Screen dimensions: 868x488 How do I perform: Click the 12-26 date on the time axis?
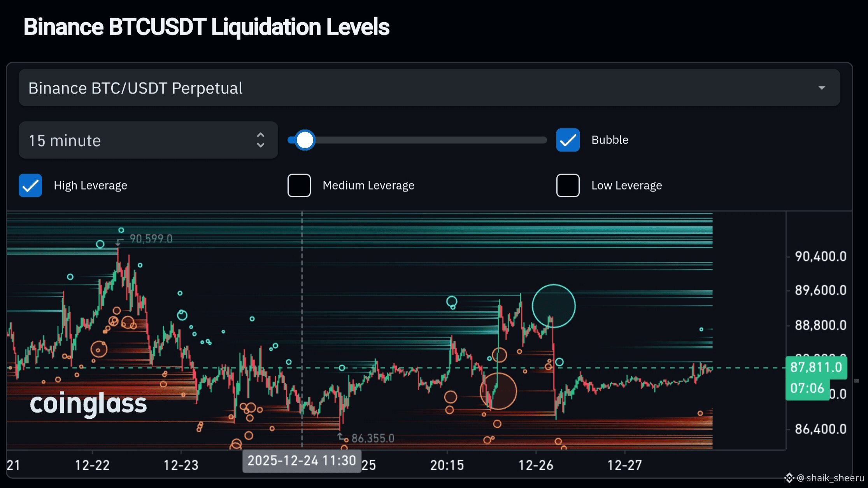[535, 465]
